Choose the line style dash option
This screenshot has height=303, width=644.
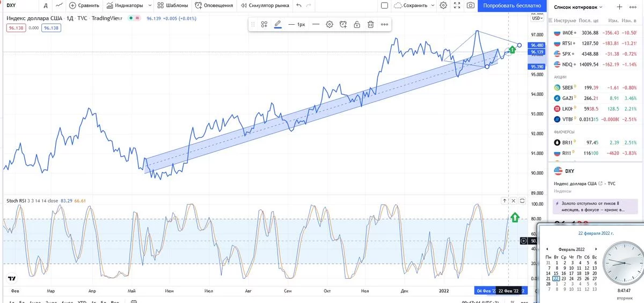[x=316, y=24]
